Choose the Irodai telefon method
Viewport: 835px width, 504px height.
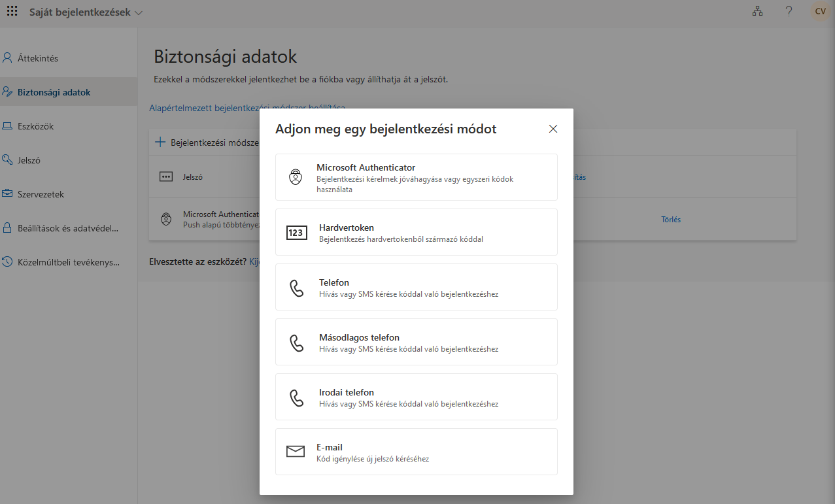417,397
